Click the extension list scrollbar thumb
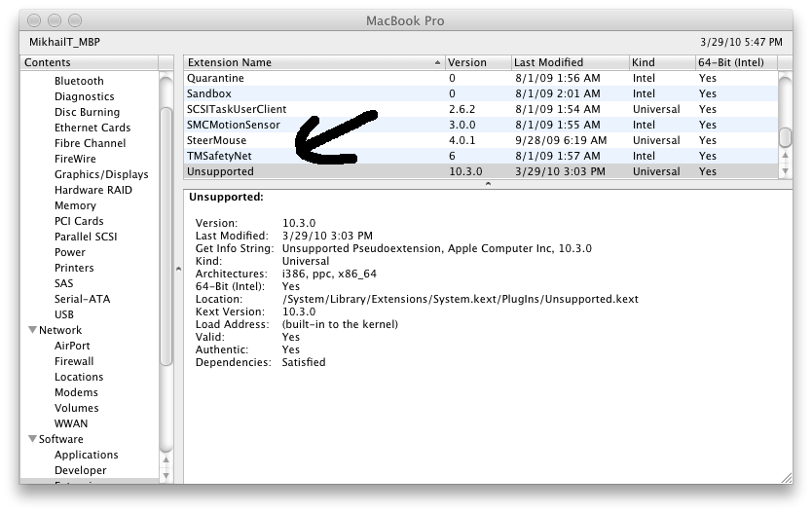 [x=785, y=137]
